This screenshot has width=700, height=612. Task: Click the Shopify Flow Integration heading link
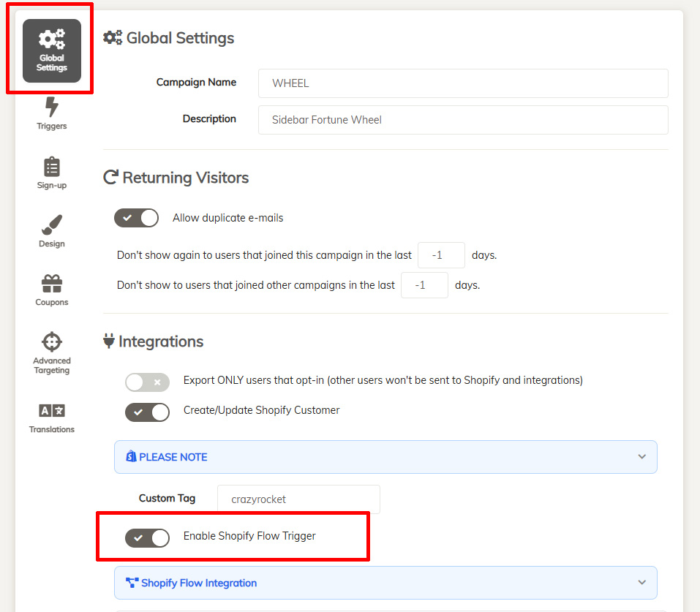tap(198, 583)
